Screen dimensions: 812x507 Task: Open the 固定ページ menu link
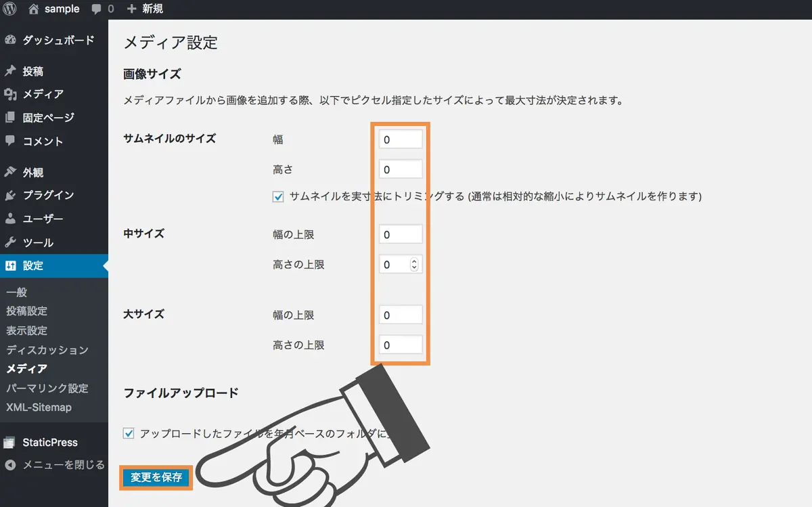(49, 118)
